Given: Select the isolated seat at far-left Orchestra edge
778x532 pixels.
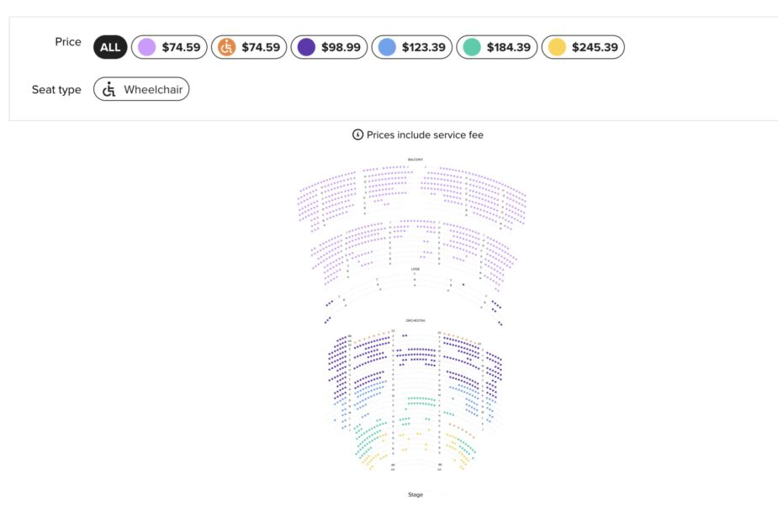Looking at the screenshot, I should [336, 419].
